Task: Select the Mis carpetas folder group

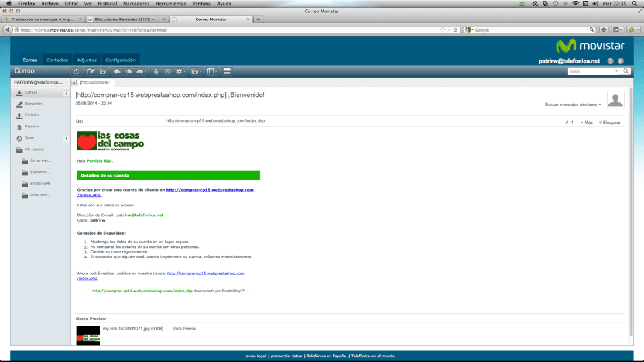Action: pos(40,149)
